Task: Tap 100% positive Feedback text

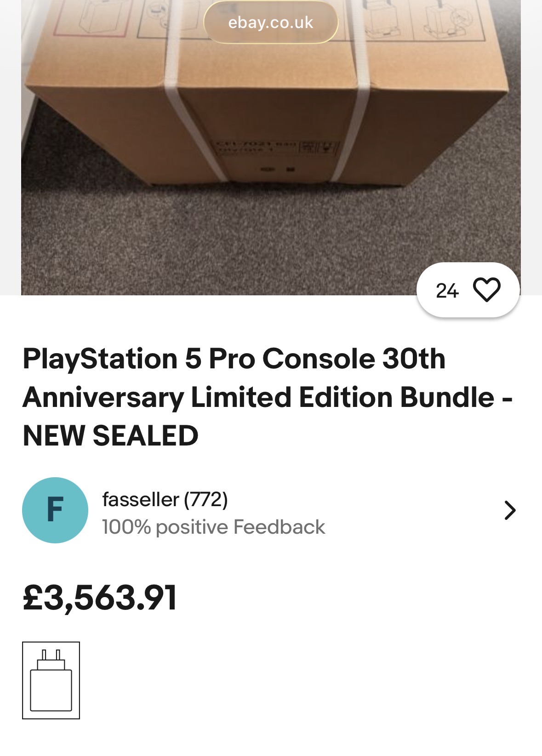Action: pos(213,527)
